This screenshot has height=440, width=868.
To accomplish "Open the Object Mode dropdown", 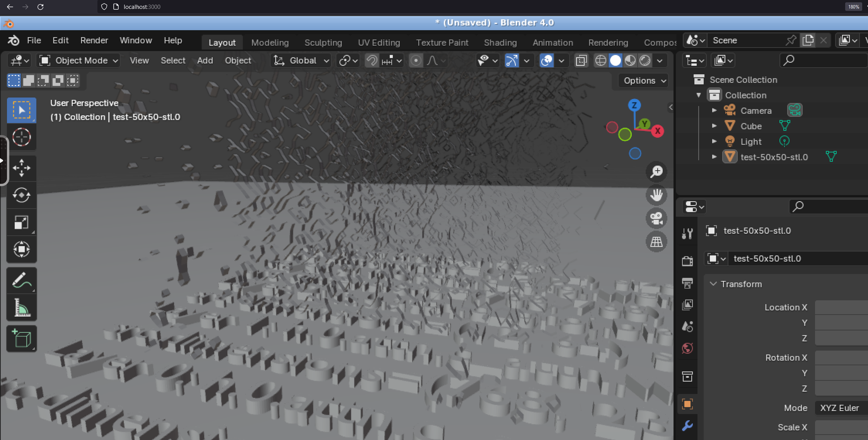I will pos(79,61).
